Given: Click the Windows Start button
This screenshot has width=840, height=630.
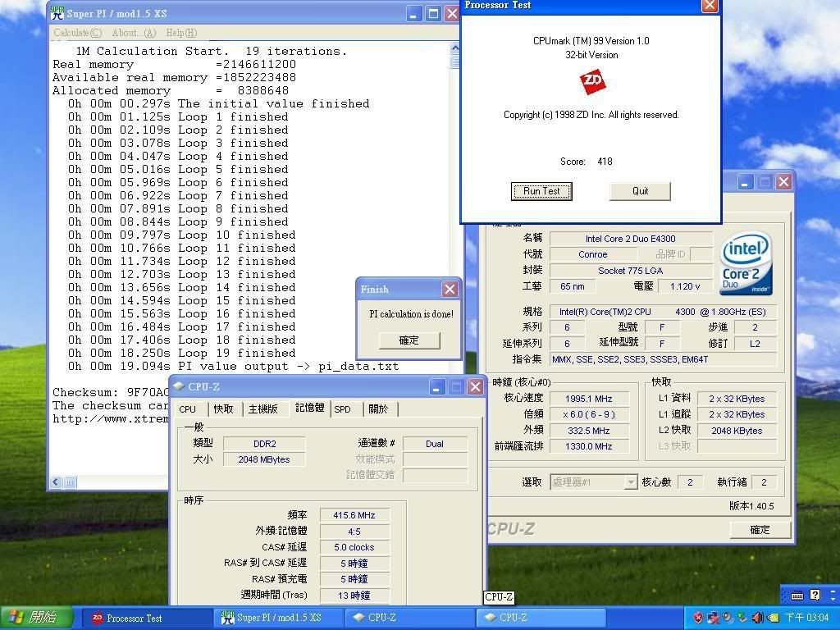Looking at the screenshot, I should click(31, 618).
